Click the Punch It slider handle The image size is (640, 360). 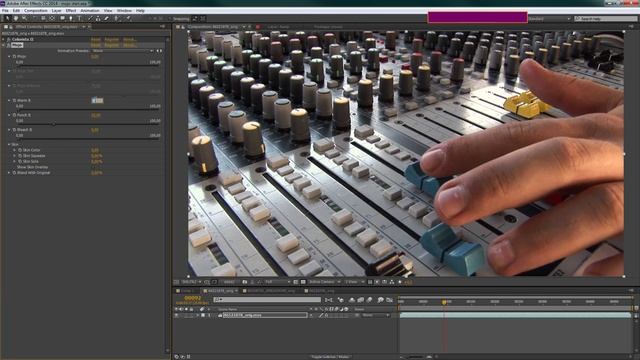tap(54, 124)
